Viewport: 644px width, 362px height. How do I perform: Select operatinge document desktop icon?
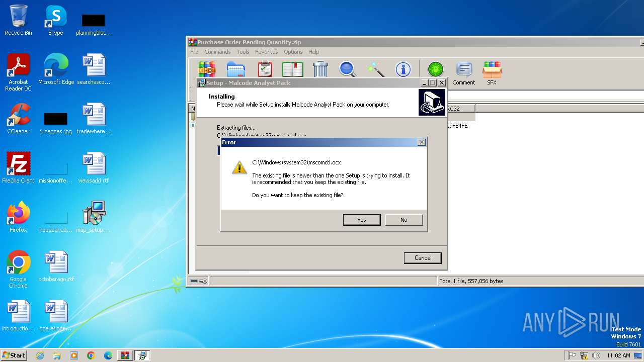(x=56, y=316)
